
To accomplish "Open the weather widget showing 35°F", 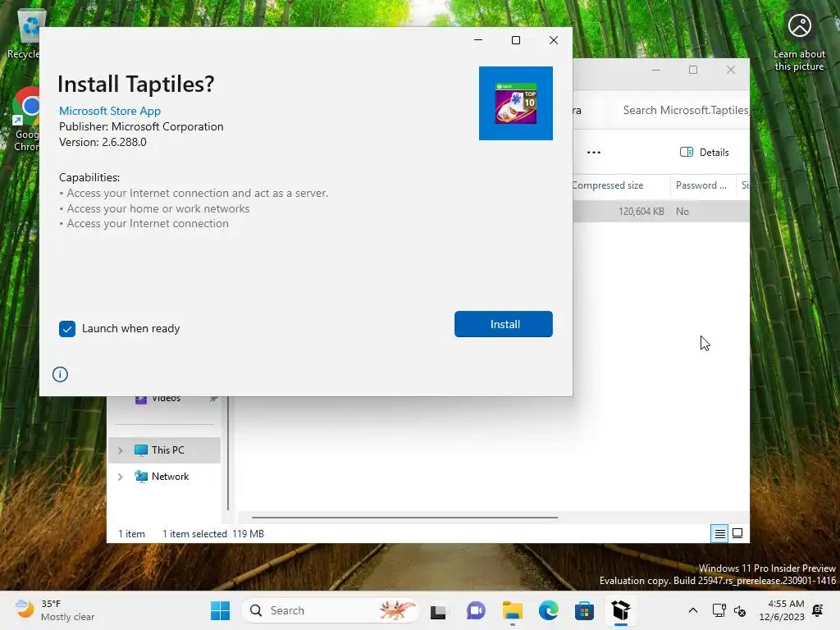I will click(55, 610).
